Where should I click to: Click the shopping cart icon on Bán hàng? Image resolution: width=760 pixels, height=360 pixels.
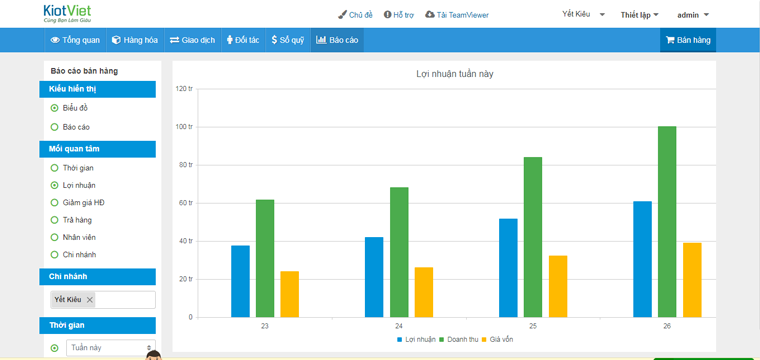[671, 40]
